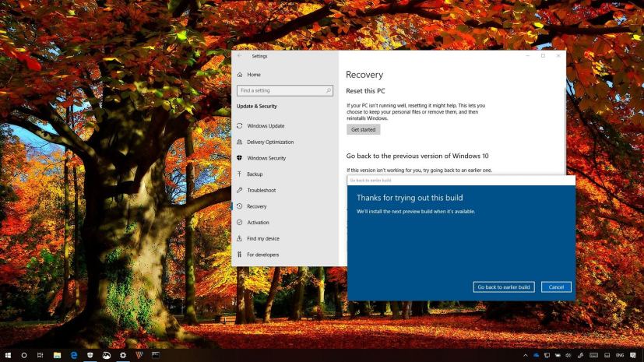
Task: Click Get started under Reset this PC
Action: [x=363, y=129]
